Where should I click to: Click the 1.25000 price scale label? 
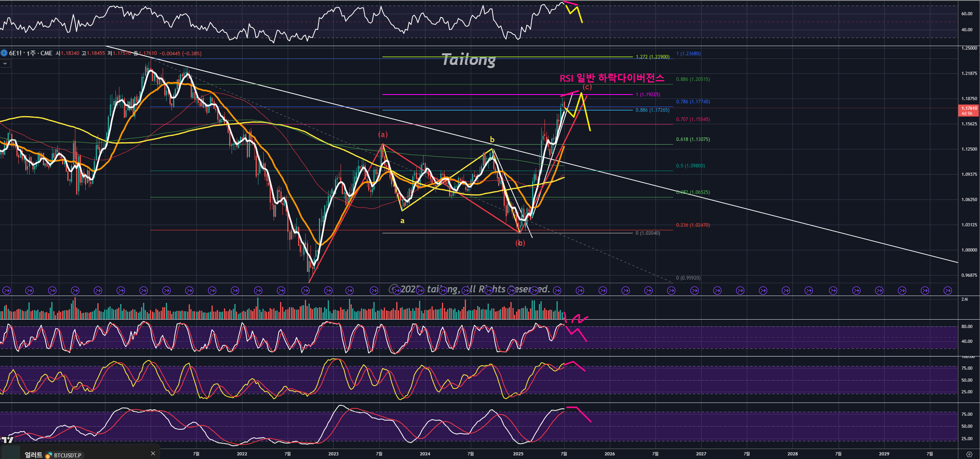tap(969, 48)
